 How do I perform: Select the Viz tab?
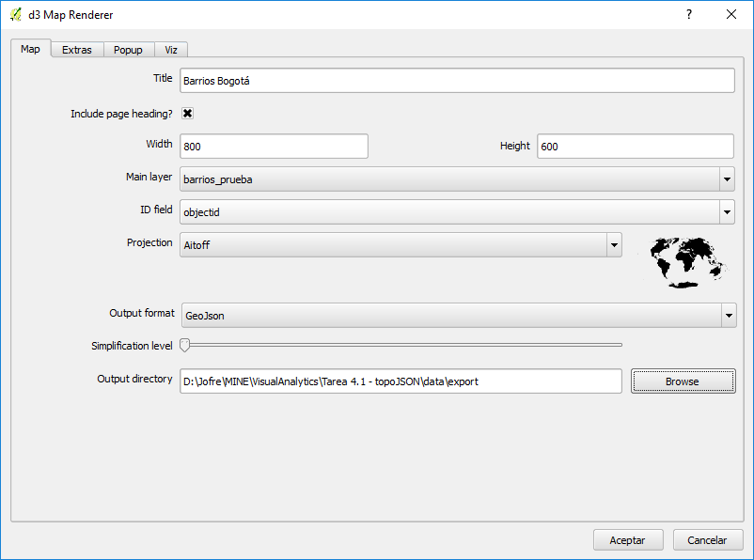coord(171,50)
